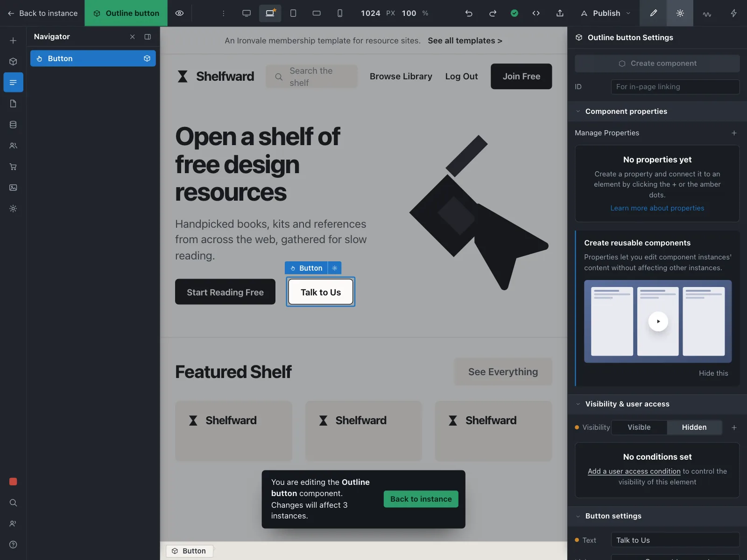Click amber dot beside Text label
The width and height of the screenshot is (747, 560).
[x=577, y=540]
